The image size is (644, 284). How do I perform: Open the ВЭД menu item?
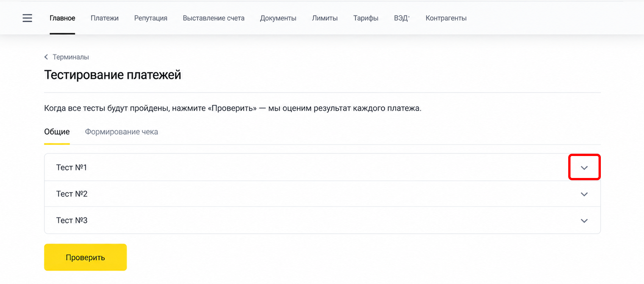pyautogui.click(x=402, y=18)
